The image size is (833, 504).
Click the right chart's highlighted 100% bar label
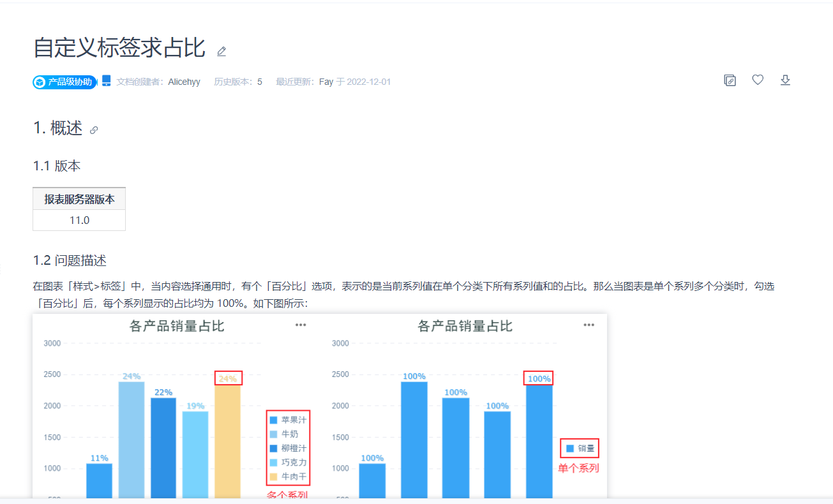tap(539, 378)
